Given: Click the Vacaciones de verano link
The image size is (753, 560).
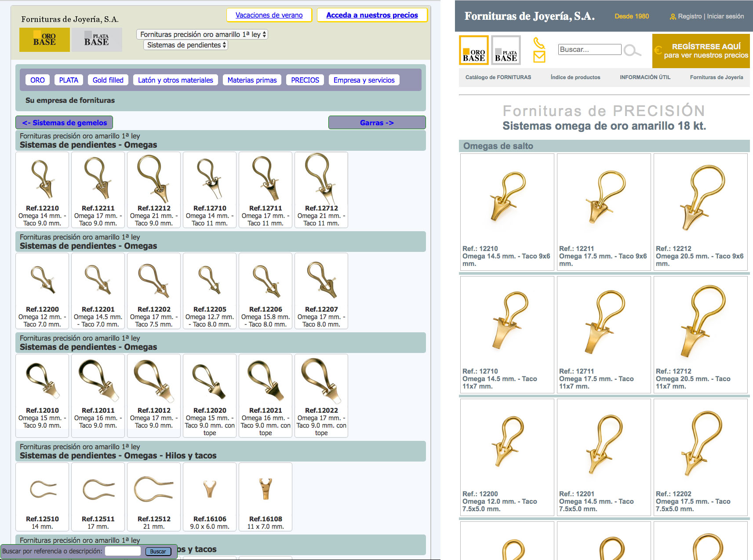Looking at the screenshot, I should 269,15.
